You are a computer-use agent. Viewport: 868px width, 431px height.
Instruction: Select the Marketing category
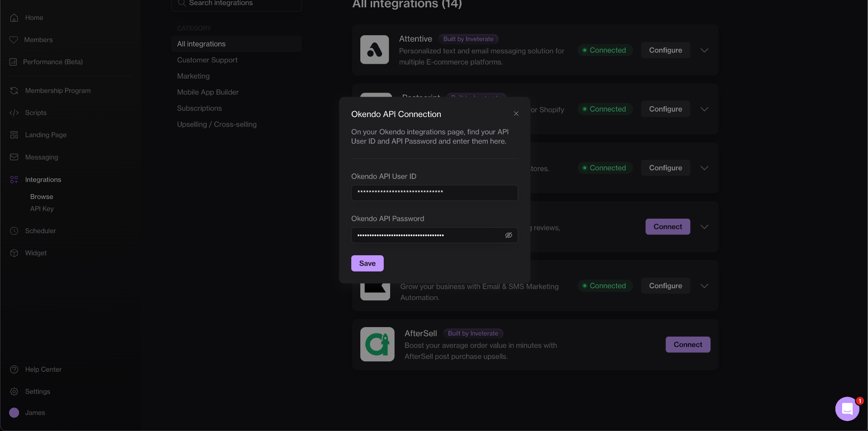point(193,76)
